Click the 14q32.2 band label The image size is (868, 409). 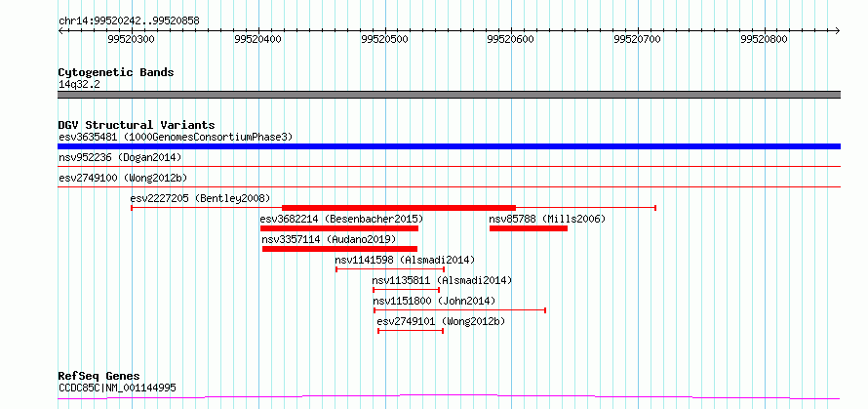pos(79,84)
